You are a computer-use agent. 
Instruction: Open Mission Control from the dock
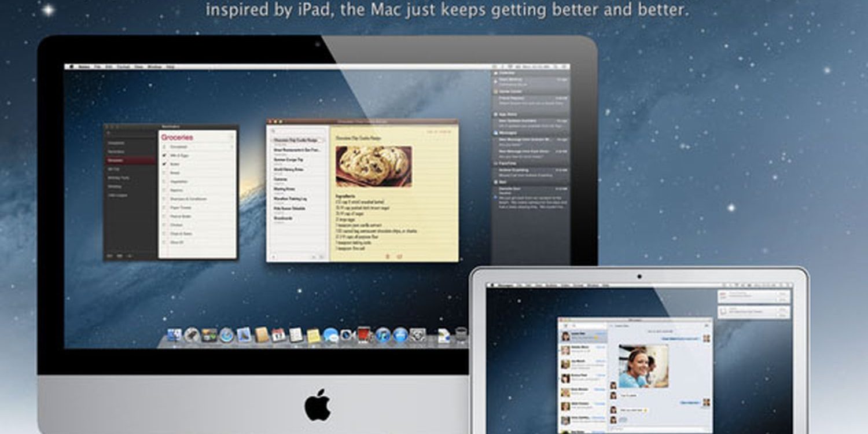point(209,334)
